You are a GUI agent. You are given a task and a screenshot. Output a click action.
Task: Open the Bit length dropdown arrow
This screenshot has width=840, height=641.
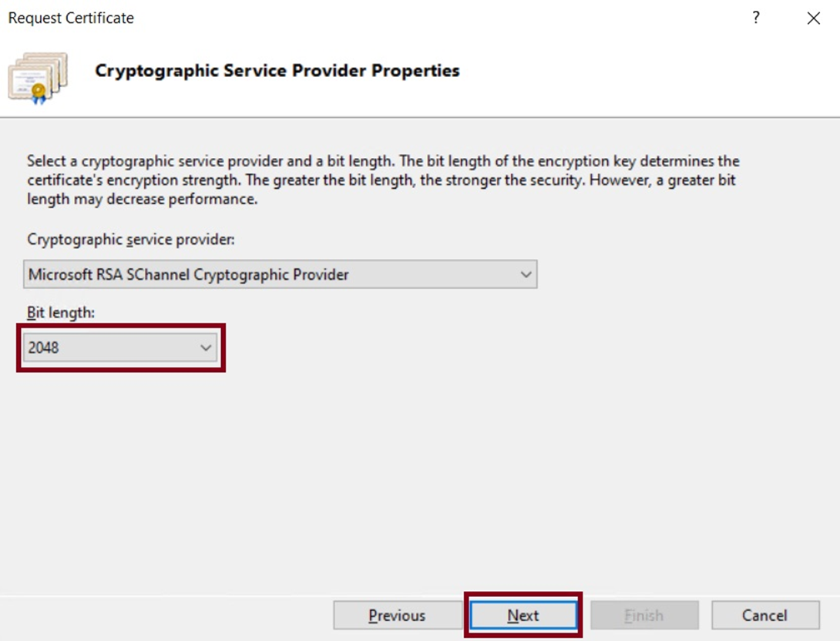[x=206, y=347]
